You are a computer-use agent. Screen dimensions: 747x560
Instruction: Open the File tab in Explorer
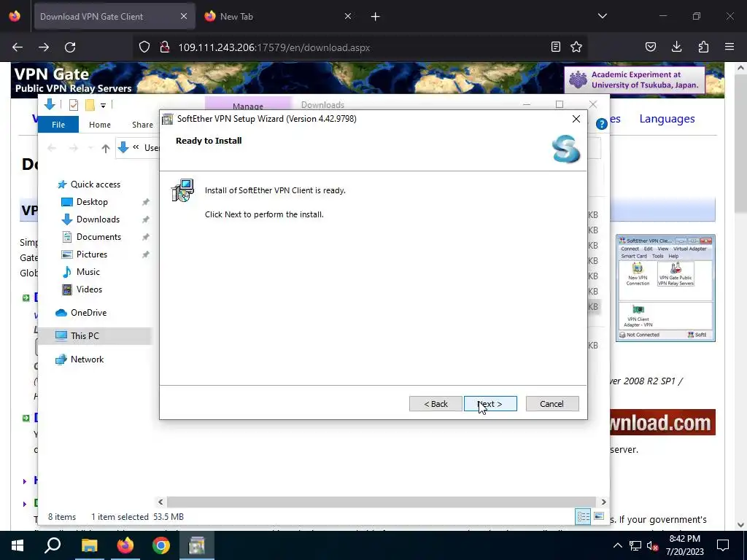click(x=58, y=125)
